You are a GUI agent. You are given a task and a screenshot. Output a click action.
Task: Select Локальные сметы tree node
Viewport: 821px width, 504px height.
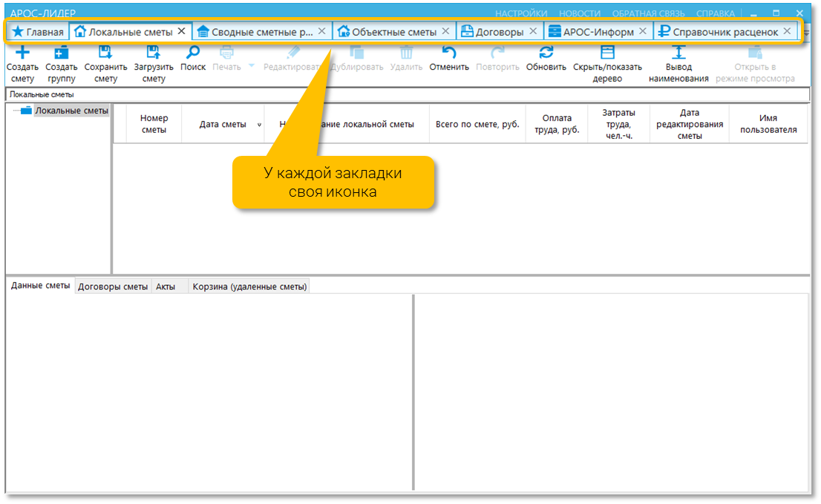71,111
